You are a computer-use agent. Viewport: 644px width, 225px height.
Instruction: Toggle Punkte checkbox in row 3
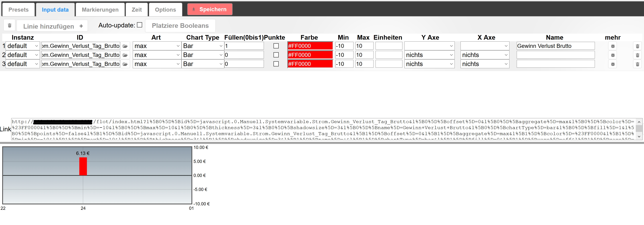(x=276, y=64)
